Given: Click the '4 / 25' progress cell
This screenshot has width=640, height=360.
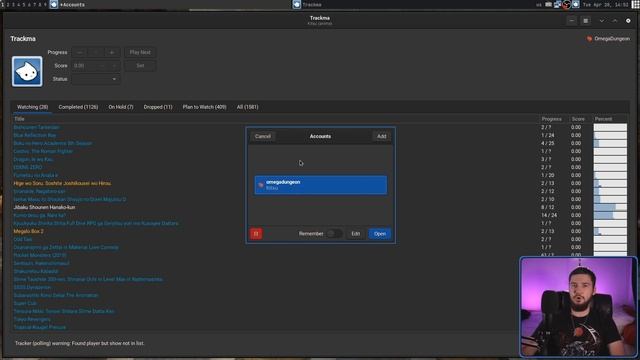Looking at the screenshot, I should (547, 143).
